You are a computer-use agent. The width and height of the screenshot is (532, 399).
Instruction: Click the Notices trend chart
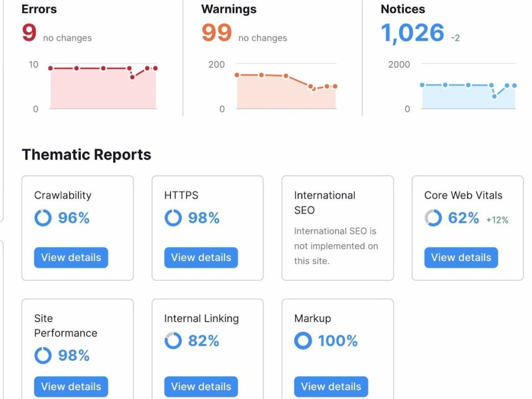point(468,87)
